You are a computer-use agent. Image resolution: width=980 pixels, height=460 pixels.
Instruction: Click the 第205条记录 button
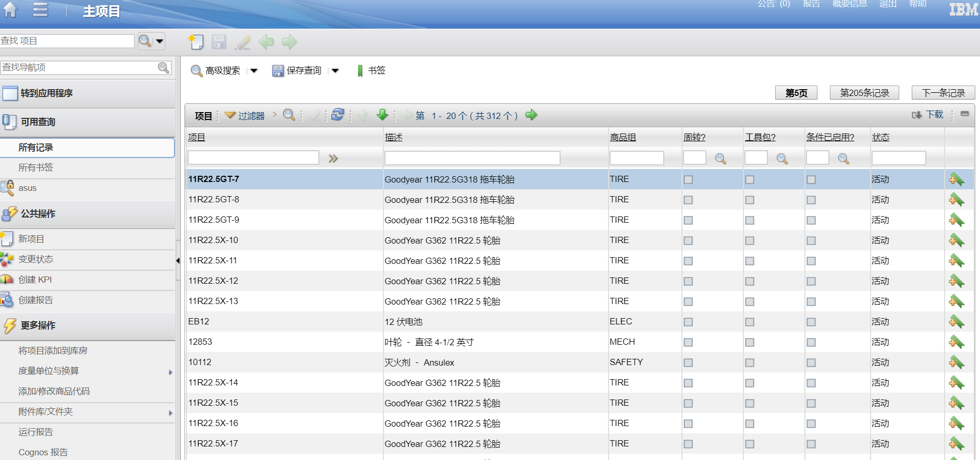pyautogui.click(x=864, y=93)
